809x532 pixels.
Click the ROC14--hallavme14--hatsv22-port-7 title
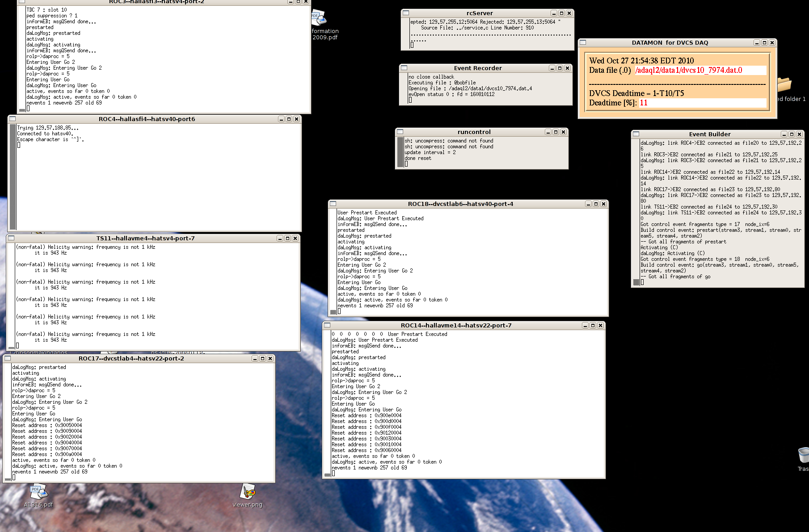(x=456, y=325)
